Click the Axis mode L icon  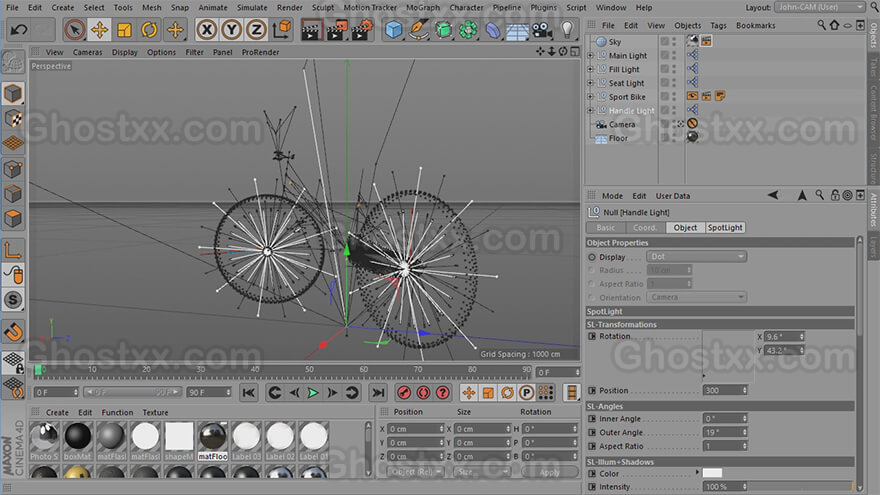pos(12,250)
